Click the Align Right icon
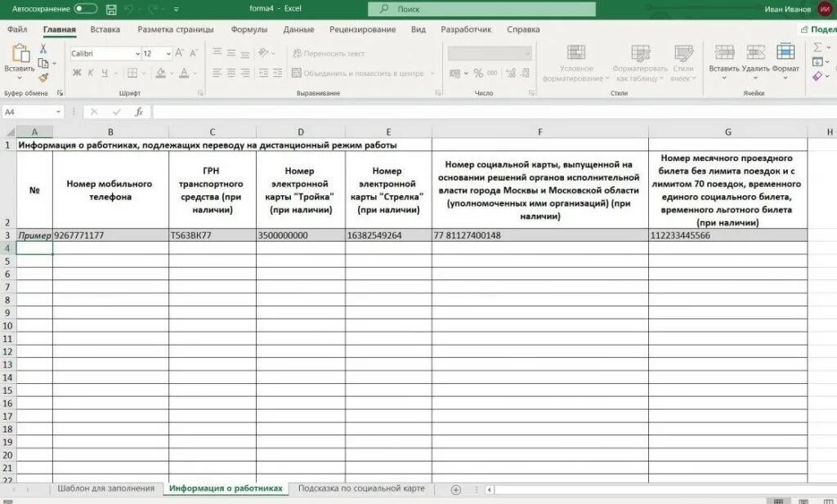This screenshot has height=504, width=837. [245, 73]
